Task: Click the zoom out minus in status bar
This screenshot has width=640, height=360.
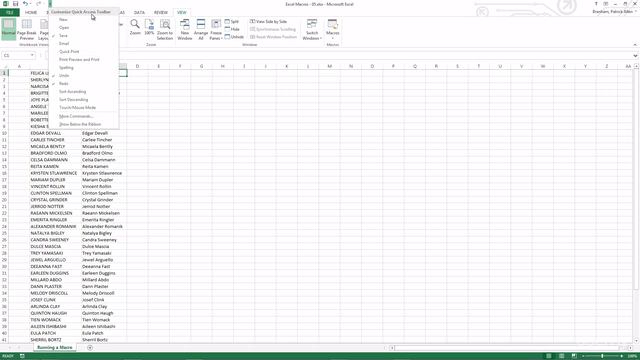Action: coord(583,356)
